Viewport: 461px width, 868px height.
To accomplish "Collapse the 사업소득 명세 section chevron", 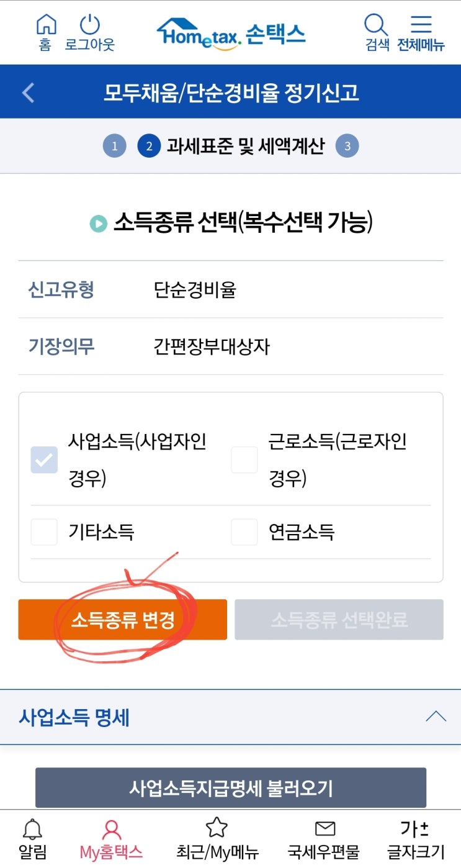I will (436, 717).
